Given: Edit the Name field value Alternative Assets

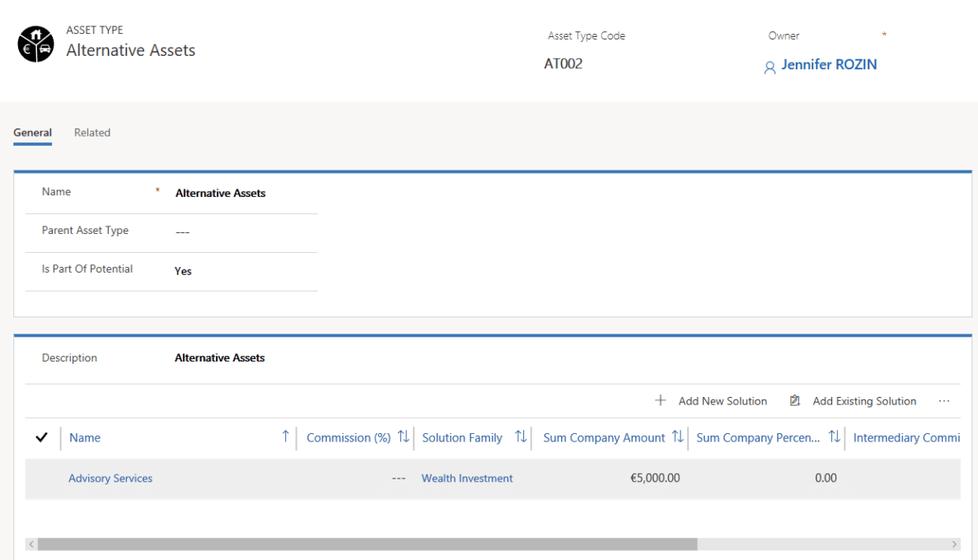Looking at the screenshot, I should (x=220, y=194).
